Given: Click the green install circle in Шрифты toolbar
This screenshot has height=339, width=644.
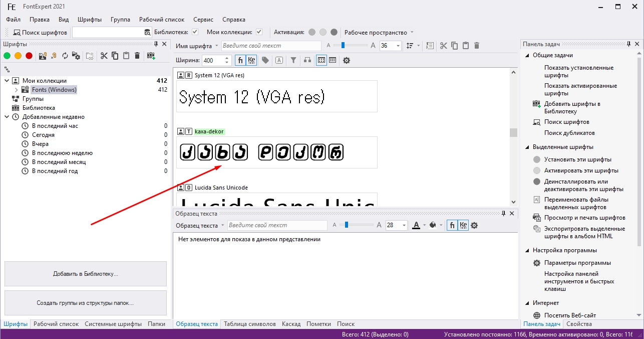Looking at the screenshot, I should [x=7, y=56].
